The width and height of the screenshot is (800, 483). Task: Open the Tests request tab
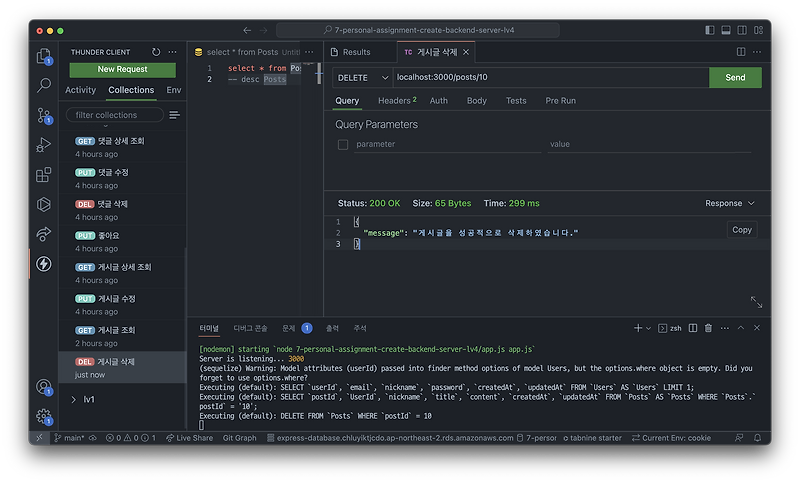(516, 100)
